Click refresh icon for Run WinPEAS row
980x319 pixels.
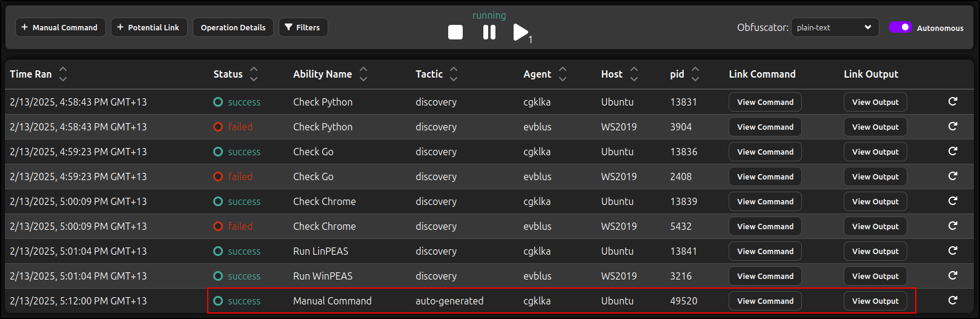pyautogui.click(x=953, y=275)
